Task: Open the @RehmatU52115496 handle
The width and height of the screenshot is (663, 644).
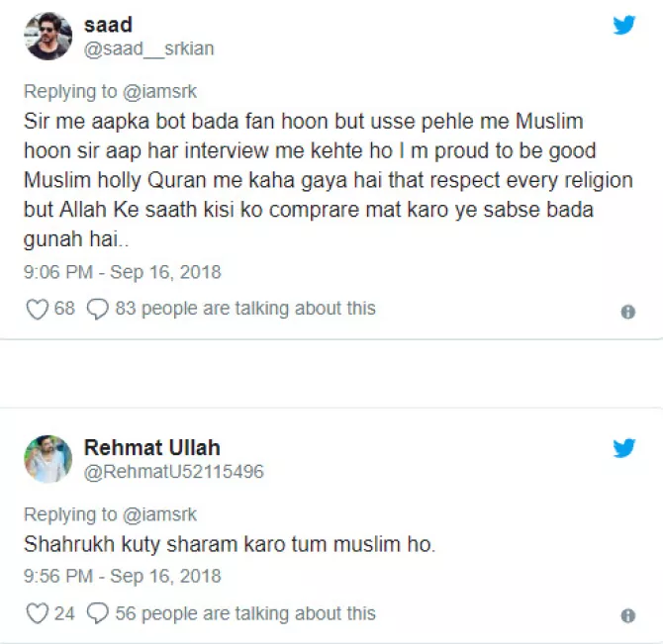Action: click(x=174, y=472)
